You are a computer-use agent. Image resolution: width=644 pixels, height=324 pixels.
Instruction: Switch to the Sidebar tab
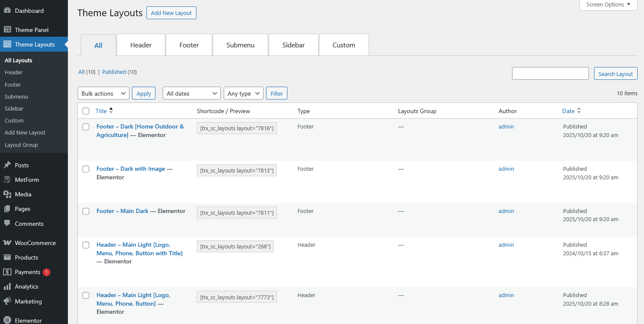pos(293,45)
